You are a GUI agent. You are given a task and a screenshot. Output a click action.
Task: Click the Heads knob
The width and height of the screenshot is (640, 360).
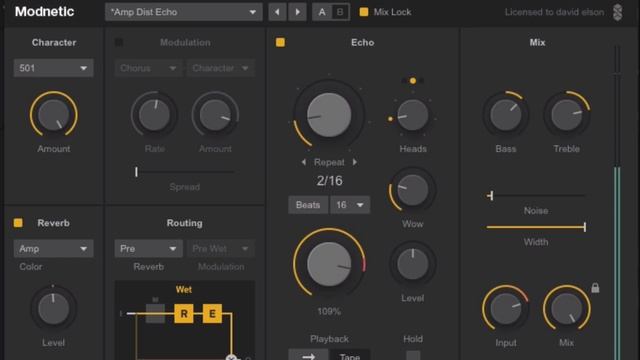pyautogui.click(x=413, y=115)
